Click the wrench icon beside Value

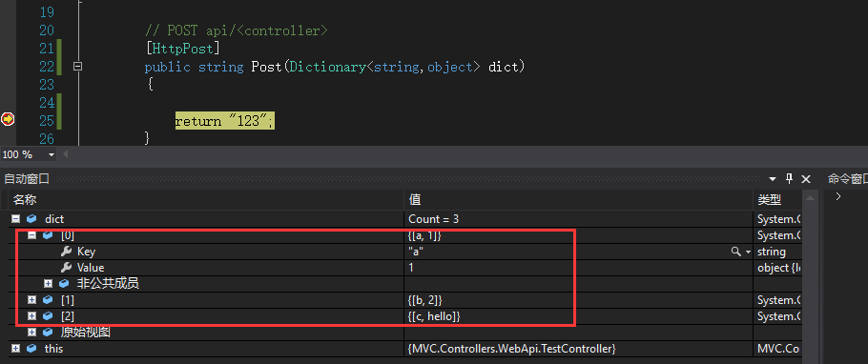(66, 268)
